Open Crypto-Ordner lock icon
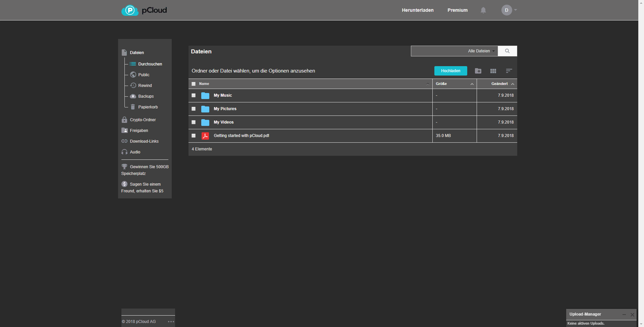Viewport: 644px width, 327px height. [124, 120]
